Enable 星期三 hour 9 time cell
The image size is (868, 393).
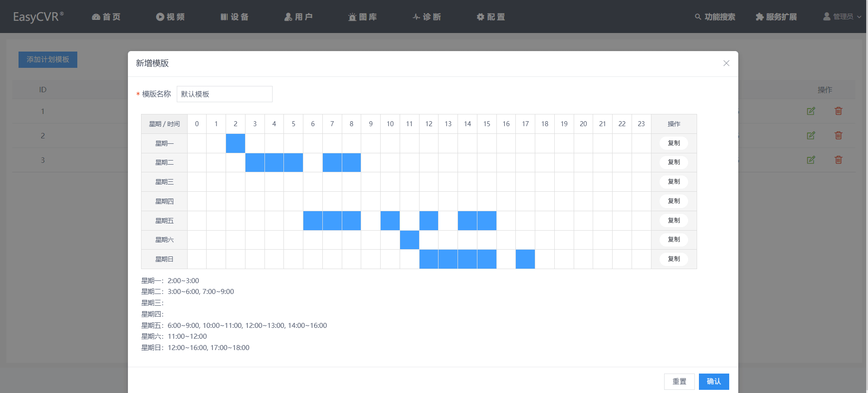(x=371, y=182)
